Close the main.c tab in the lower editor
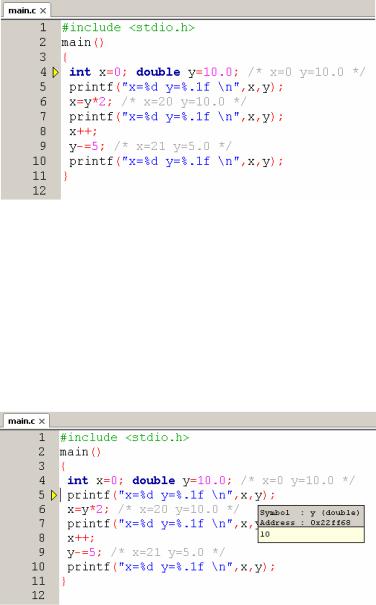376x605 pixels. point(42,421)
